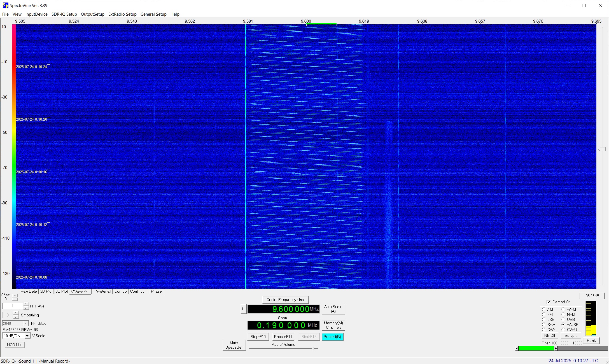Click the filter bar left arrow
Image resolution: width=609 pixels, height=364 pixels.
click(x=517, y=348)
